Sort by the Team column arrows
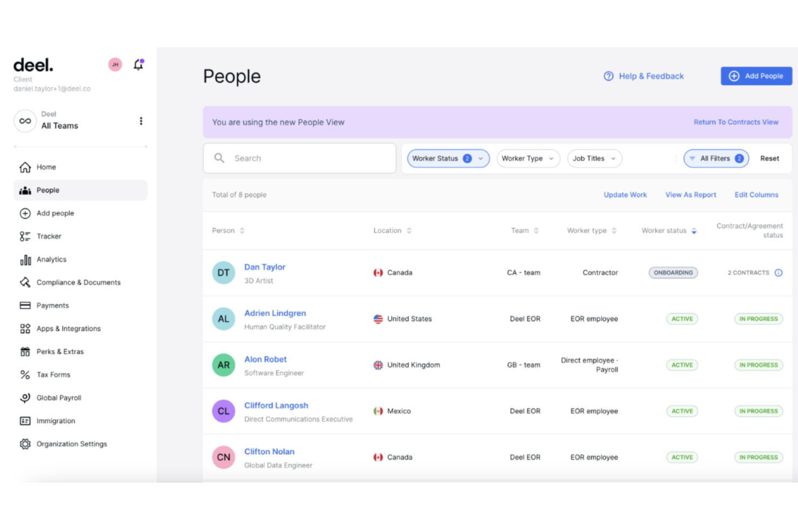 536,231
